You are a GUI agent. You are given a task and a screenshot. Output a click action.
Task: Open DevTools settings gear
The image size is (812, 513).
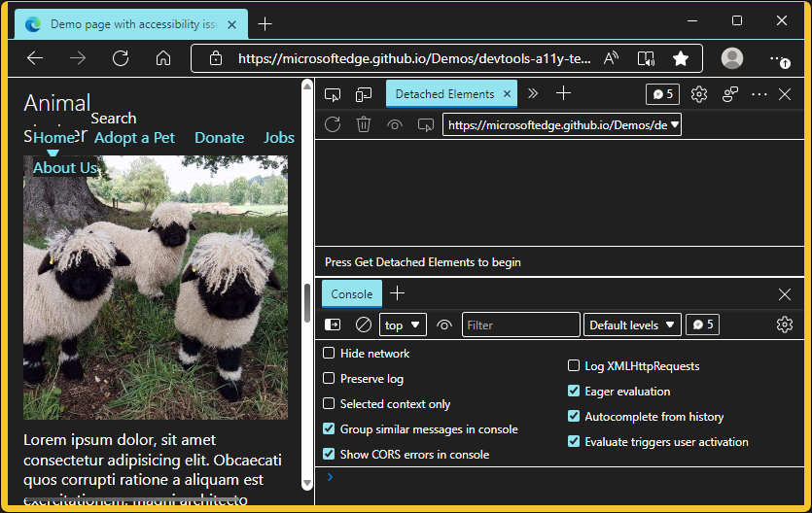tap(699, 94)
